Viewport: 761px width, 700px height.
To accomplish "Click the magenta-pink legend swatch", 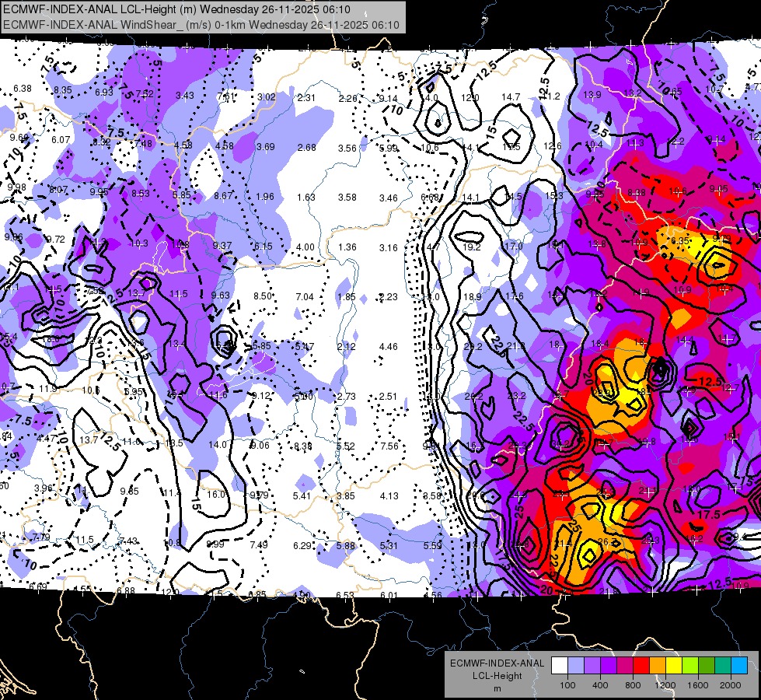I will coord(625,666).
